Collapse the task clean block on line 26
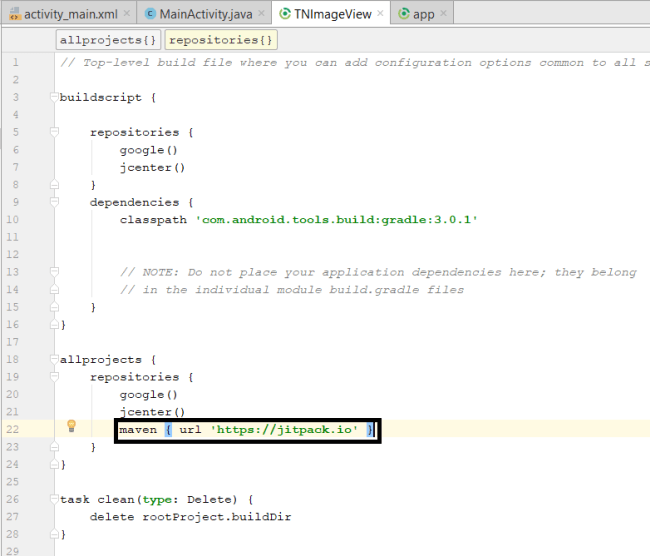Screen dimensions: 650x556 [54, 499]
